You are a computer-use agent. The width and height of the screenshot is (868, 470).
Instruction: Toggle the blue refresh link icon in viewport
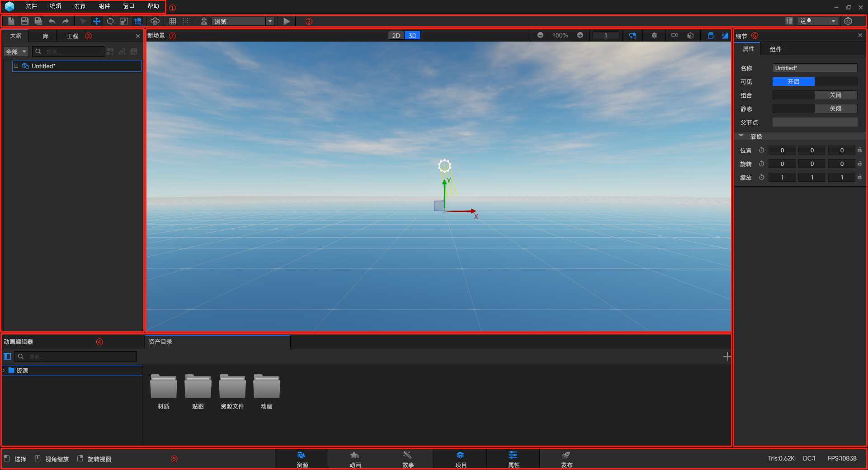coord(632,35)
